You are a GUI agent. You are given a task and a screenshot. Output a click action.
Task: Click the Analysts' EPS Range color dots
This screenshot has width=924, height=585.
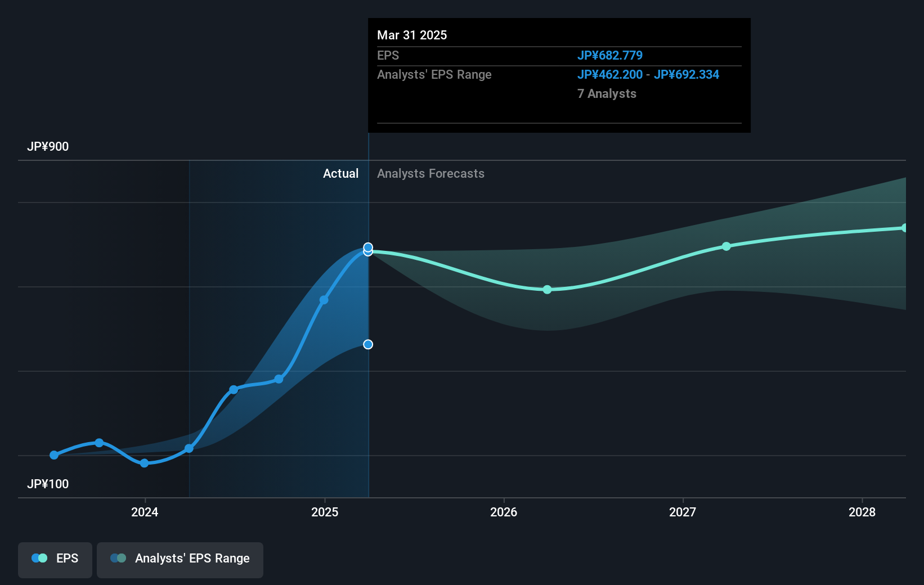pyautogui.click(x=118, y=558)
